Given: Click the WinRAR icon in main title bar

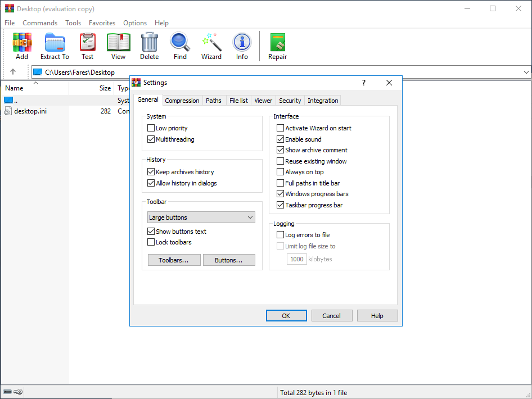Looking at the screenshot, I should click(9, 8).
